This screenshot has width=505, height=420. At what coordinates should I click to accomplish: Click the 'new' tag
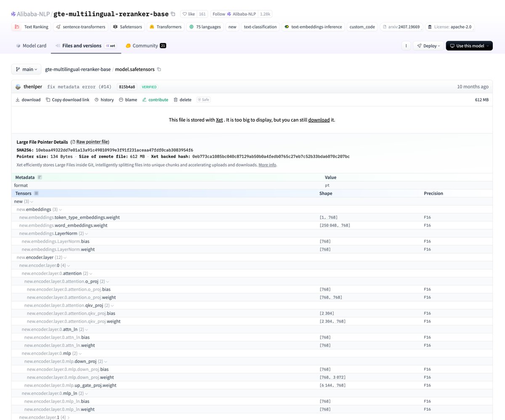click(x=232, y=27)
